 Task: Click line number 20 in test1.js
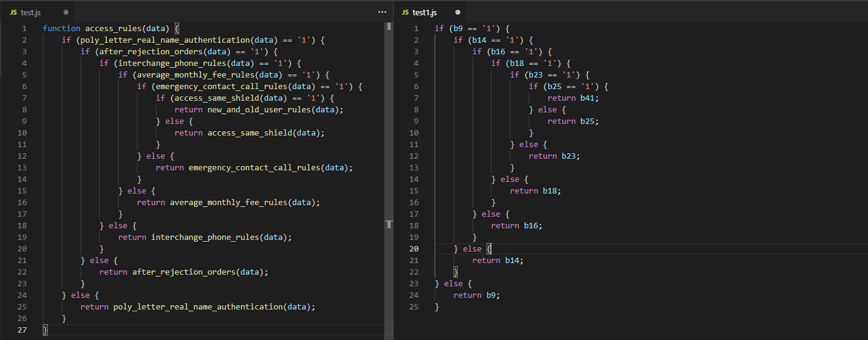click(x=414, y=249)
